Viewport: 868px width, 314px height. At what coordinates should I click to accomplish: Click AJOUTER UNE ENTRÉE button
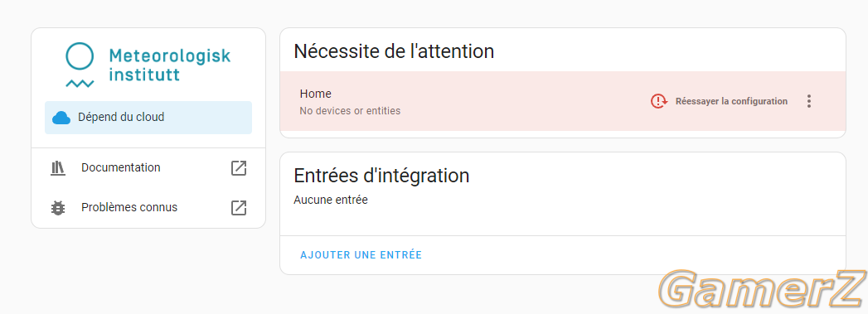361,255
